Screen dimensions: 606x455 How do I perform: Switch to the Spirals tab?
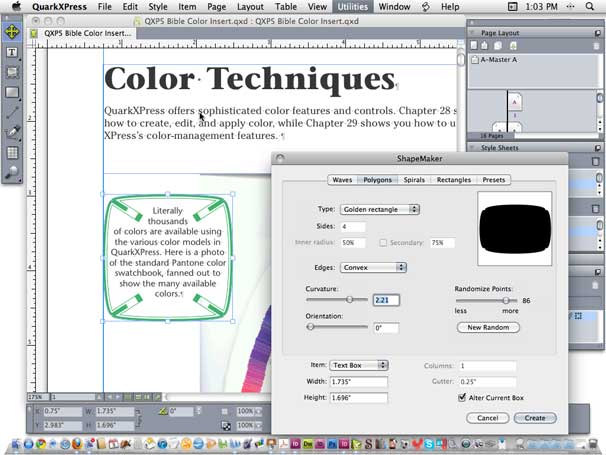[414, 180]
